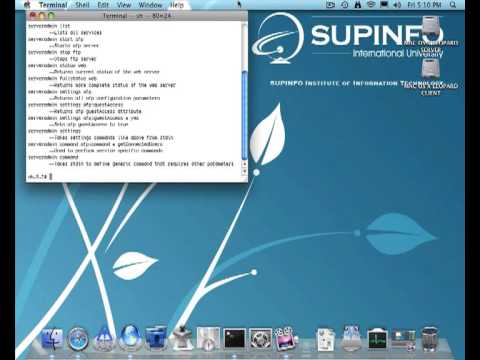Launch Activity Monitor from the Dock

[377, 339]
